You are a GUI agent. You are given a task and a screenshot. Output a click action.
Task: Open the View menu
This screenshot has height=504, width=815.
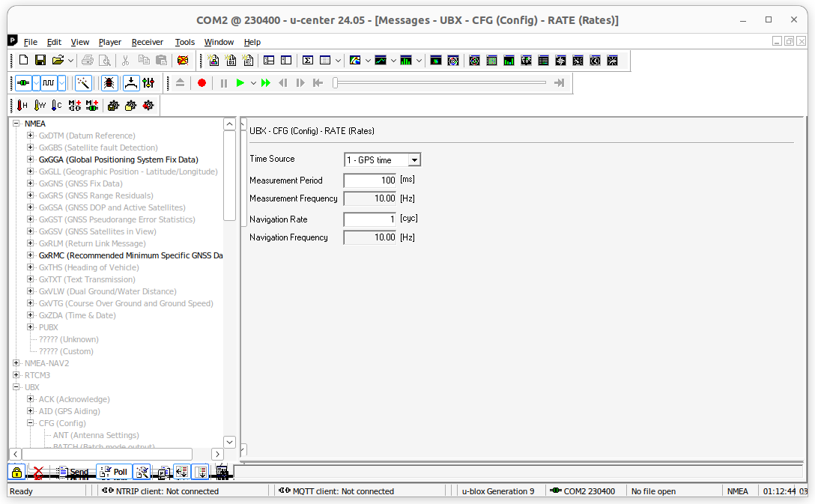point(80,42)
